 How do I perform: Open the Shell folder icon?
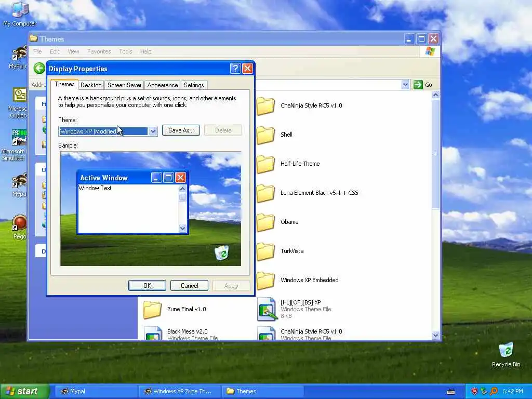pyautogui.click(x=265, y=135)
